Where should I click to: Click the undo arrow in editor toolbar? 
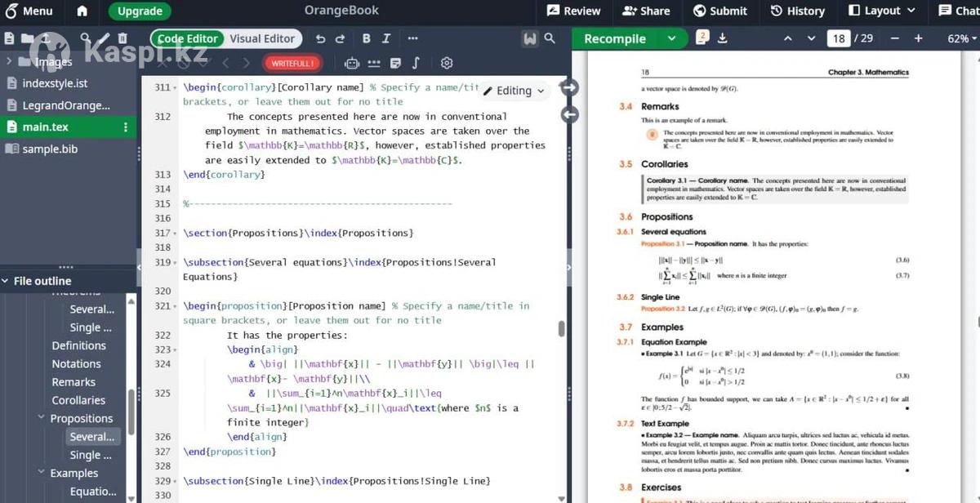pos(320,38)
